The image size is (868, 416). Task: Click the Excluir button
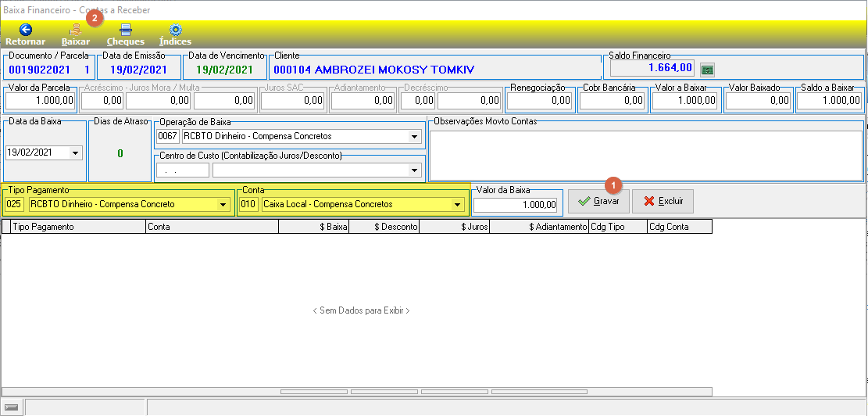(663, 201)
